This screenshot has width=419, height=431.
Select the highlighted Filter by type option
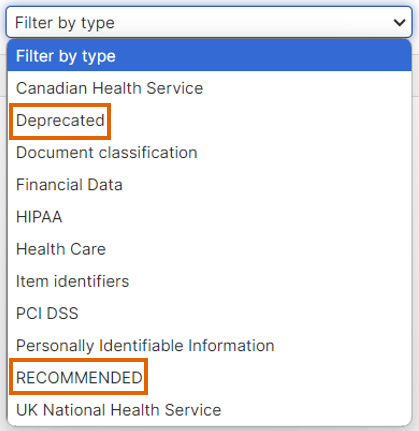(209, 56)
